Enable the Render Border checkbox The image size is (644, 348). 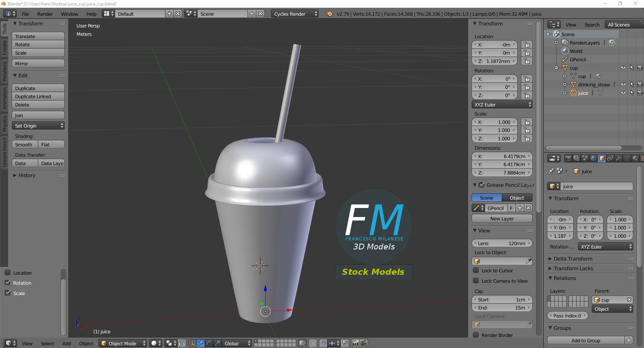tap(476, 335)
